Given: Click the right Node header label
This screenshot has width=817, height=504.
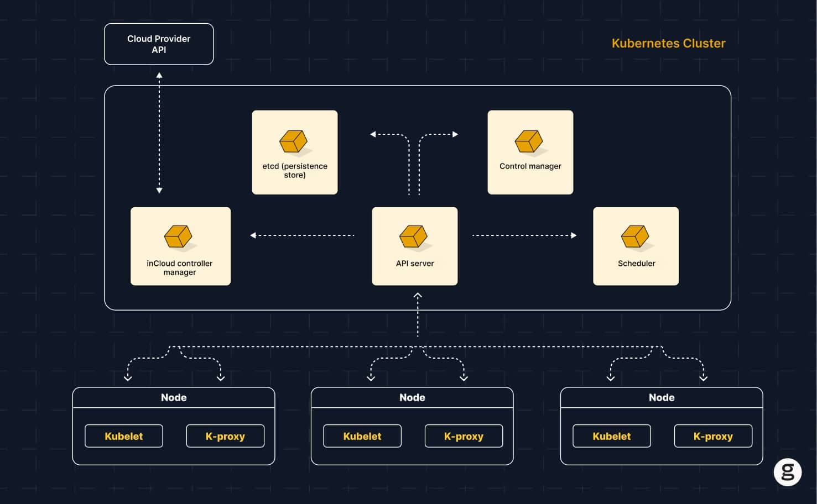Looking at the screenshot, I should pyautogui.click(x=662, y=397).
